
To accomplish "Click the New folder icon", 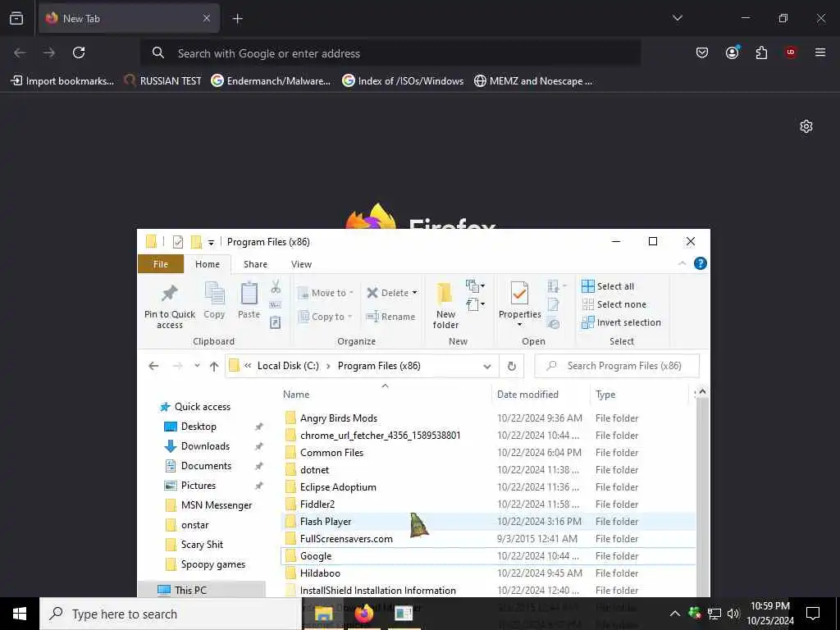I will tap(445, 294).
